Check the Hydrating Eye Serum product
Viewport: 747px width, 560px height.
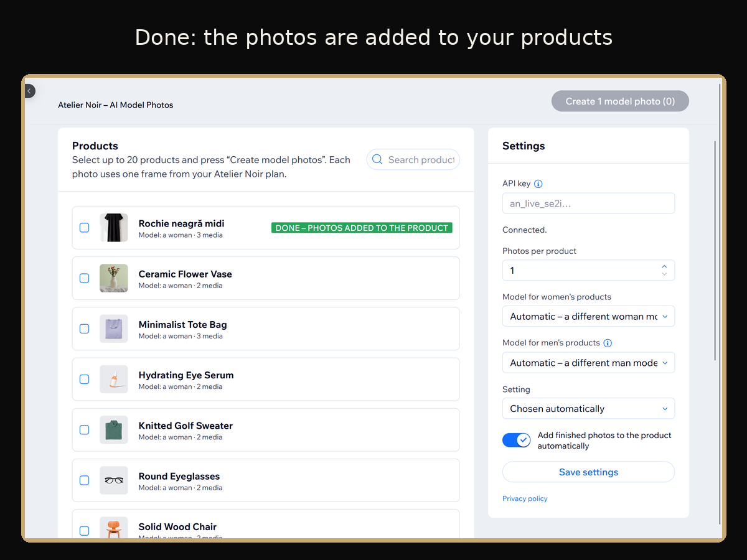85,379
